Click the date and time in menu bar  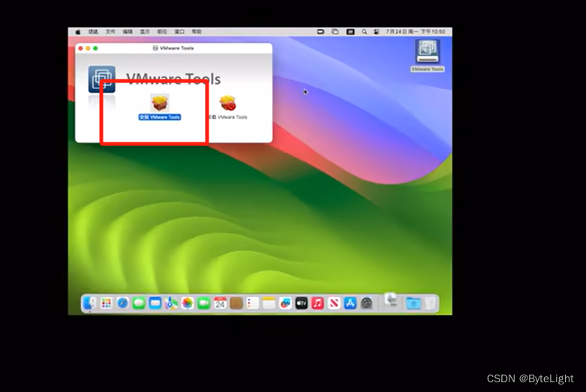[416, 32]
